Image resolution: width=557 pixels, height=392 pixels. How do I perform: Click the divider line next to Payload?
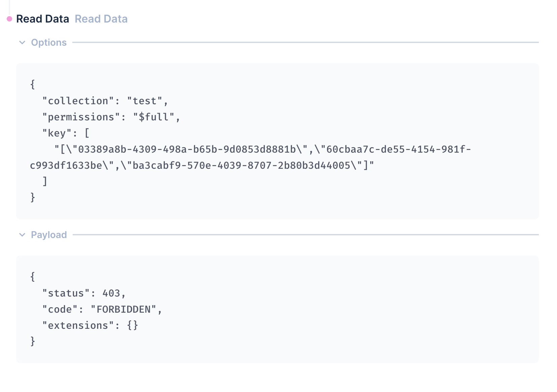305,235
